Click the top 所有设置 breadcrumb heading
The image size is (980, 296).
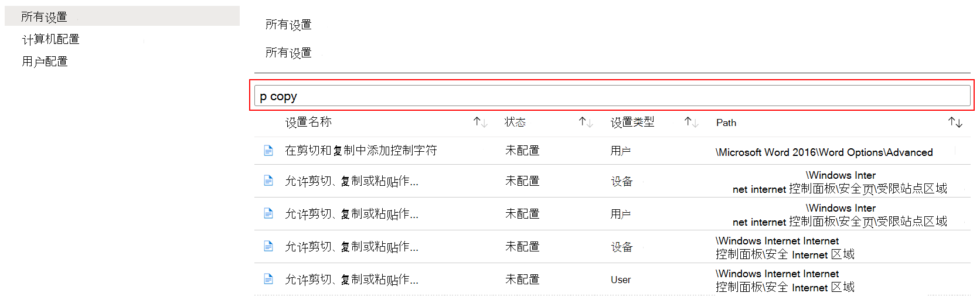tap(288, 25)
